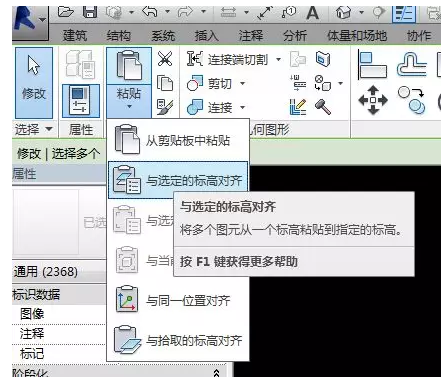Open the Architecture (建筑) ribbon tab

pyautogui.click(x=75, y=35)
